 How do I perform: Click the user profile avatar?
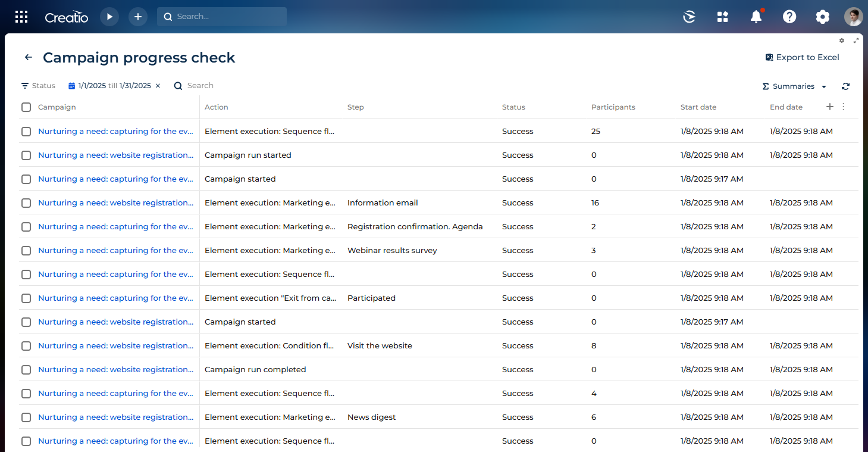854,17
